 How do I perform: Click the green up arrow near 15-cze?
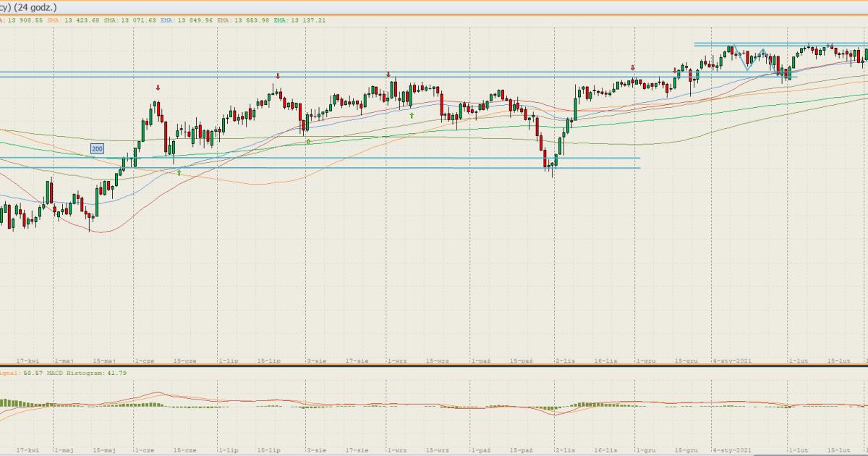[179, 172]
